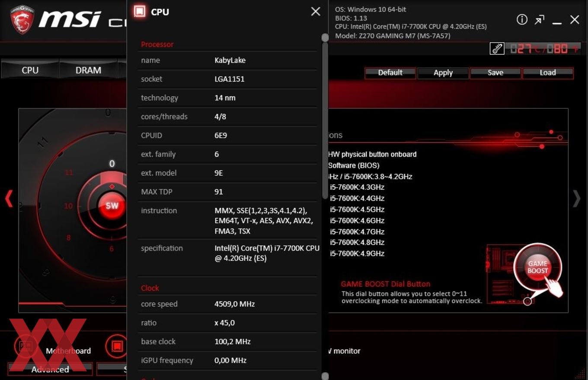Select the CPUID value 6E9
This screenshot has width=588, height=380.
click(220, 136)
